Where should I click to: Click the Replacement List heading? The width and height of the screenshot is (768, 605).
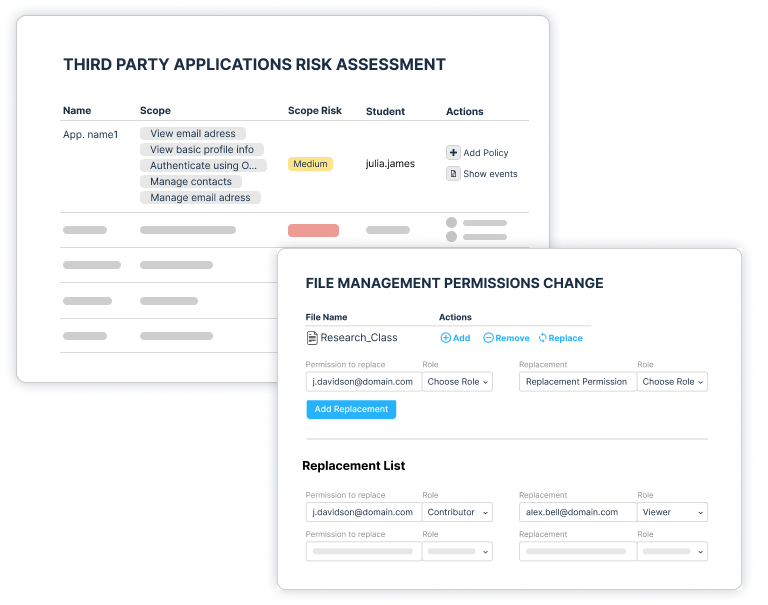(354, 465)
